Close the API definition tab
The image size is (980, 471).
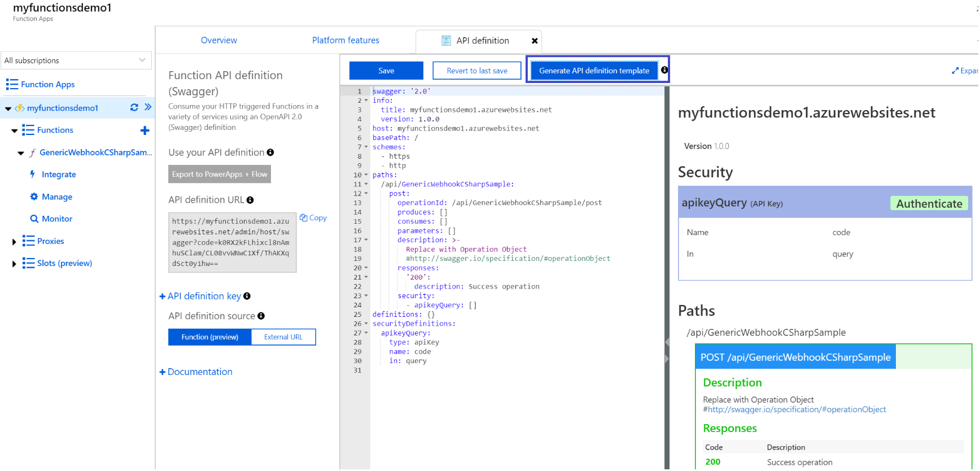coord(535,41)
